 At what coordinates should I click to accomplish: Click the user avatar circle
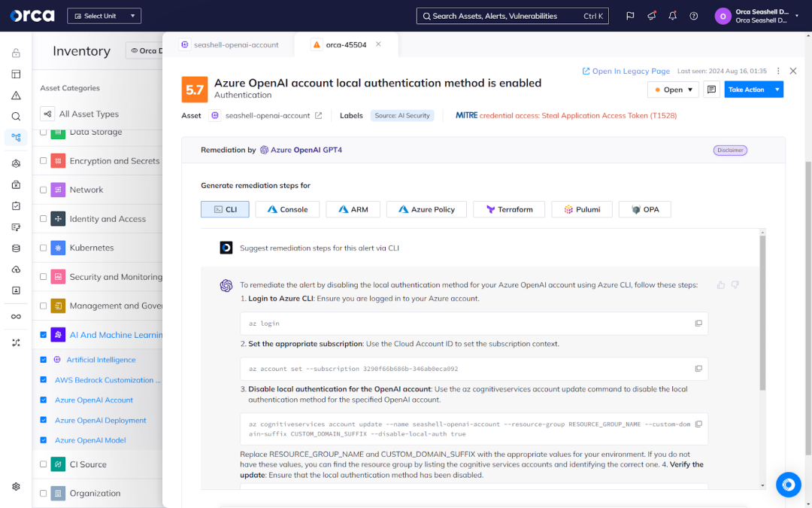click(x=723, y=16)
